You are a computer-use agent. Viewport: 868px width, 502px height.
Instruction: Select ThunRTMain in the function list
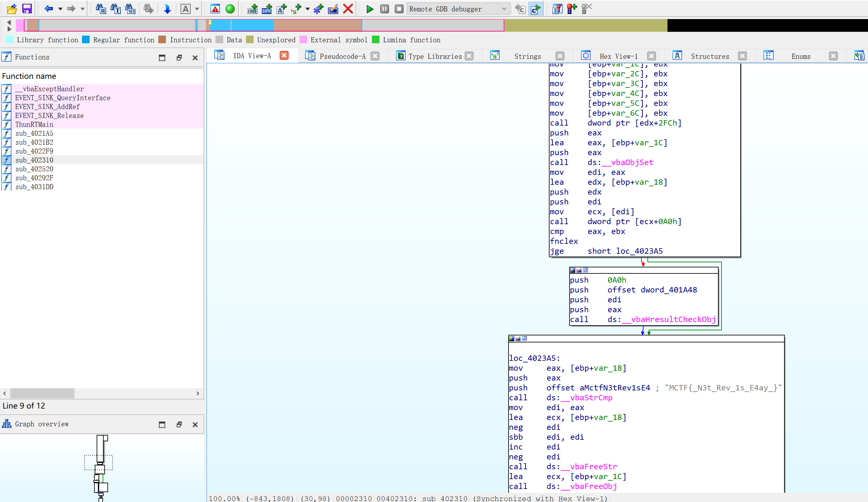pyautogui.click(x=34, y=124)
